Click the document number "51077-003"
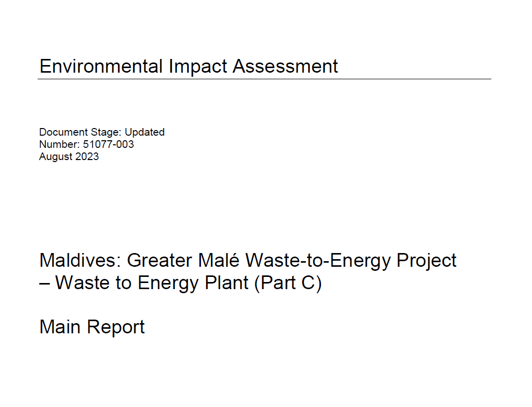This screenshot has height=407, width=532. [108, 144]
